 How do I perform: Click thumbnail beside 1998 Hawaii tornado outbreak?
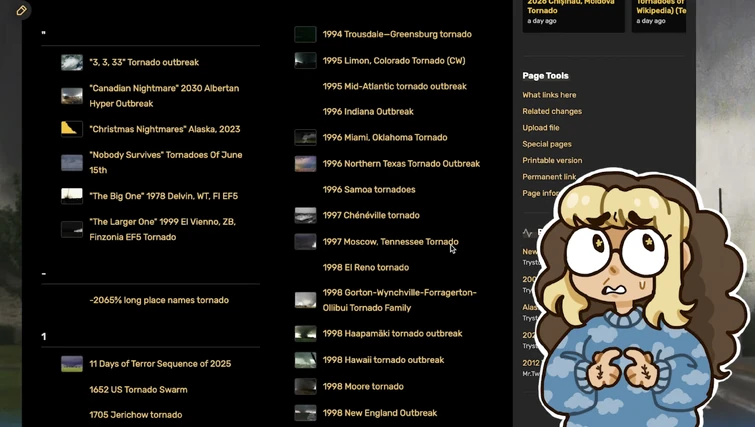(305, 360)
